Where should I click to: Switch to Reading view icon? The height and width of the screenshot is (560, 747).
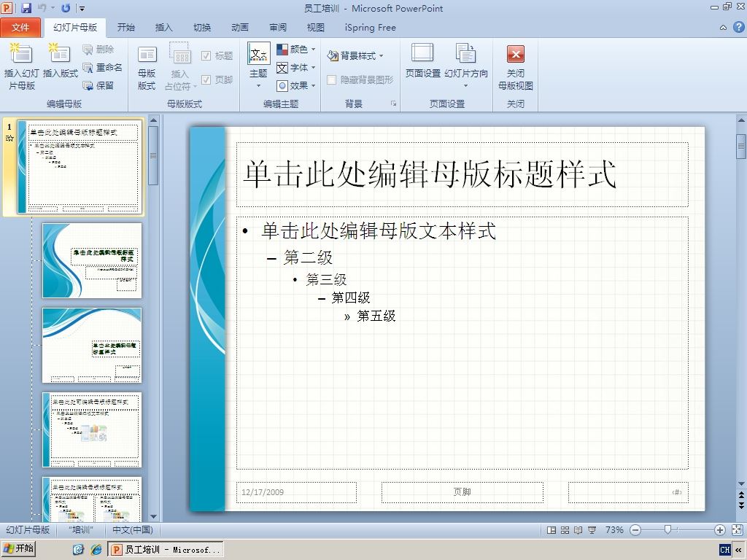pos(578,530)
